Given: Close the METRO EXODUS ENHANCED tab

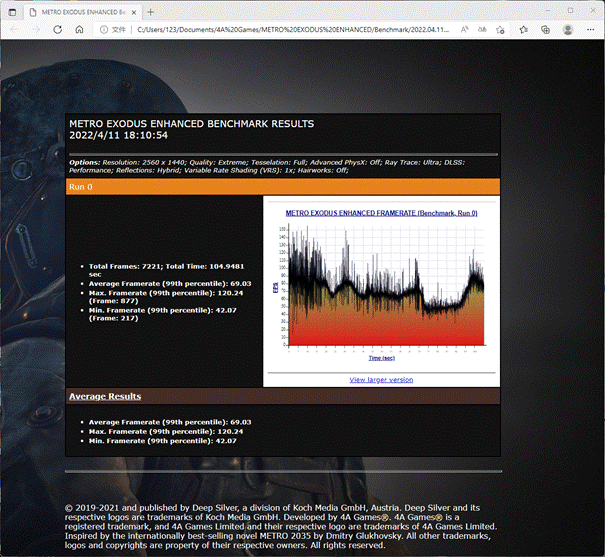Looking at the screenshot, I should (x=133, y=12).
